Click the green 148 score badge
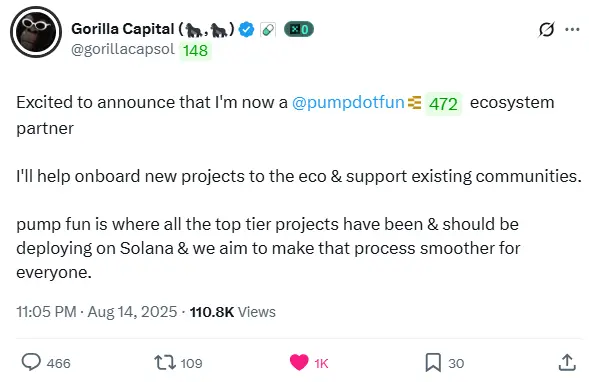 click(x=195, y=50)
